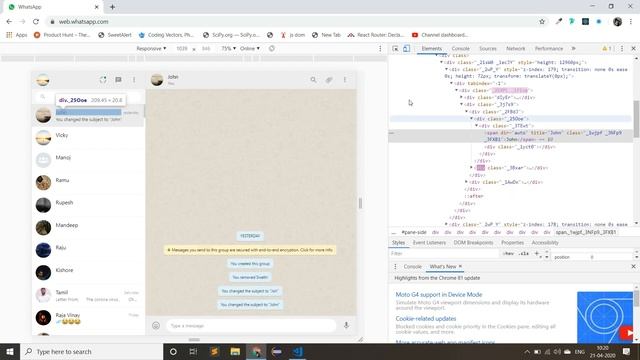Image resolution: width=640 pixels, height=360 pixels.
Task: Open Chrome's main three-dot menu
Action: point(631,22)
